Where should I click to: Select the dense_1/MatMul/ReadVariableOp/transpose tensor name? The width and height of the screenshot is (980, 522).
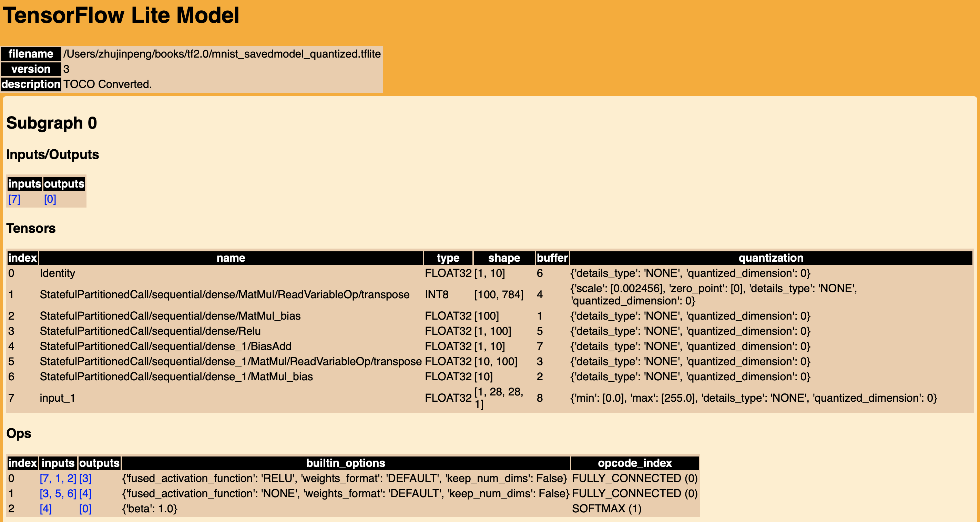231,362
